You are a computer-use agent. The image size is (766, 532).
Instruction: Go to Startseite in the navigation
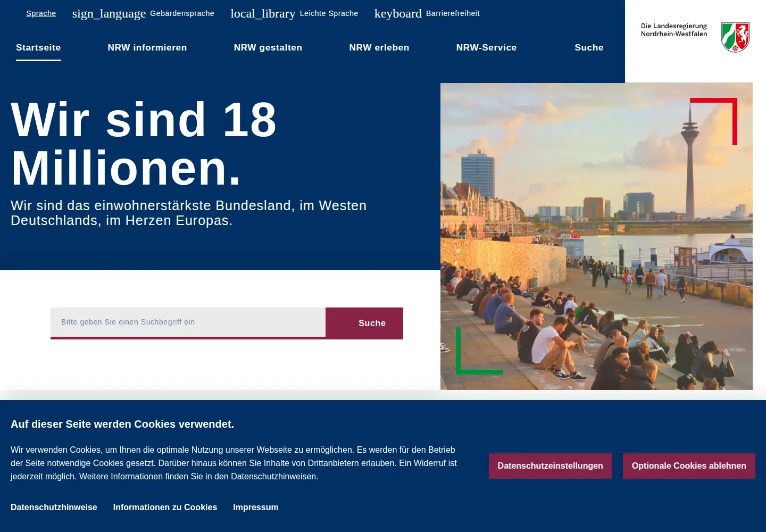[38, 47]
